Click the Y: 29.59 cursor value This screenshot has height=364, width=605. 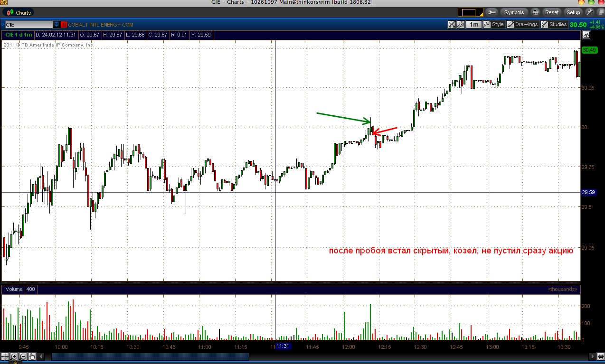coord(201,35)
